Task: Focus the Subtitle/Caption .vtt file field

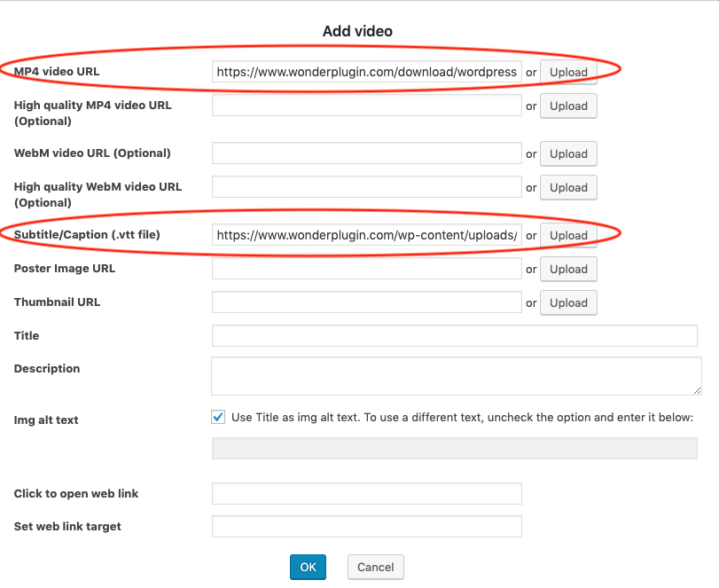Action: (366, 235)
